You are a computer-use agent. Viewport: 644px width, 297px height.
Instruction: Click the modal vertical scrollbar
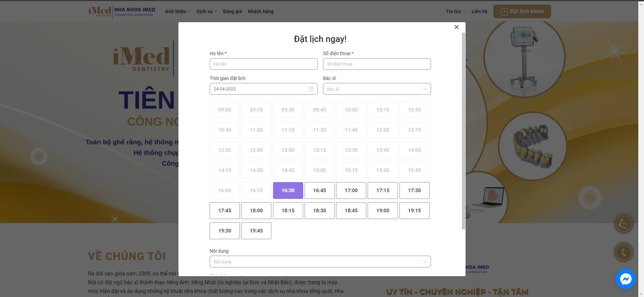464,131
